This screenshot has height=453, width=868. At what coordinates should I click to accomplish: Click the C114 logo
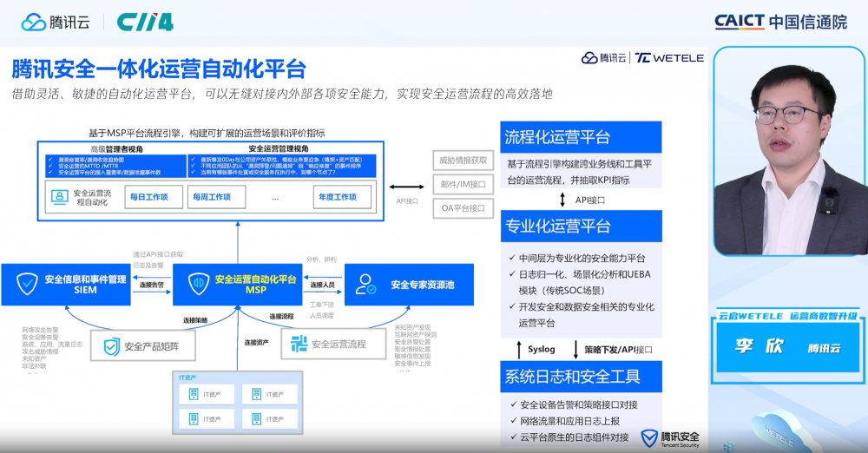[x=145, y=23]
